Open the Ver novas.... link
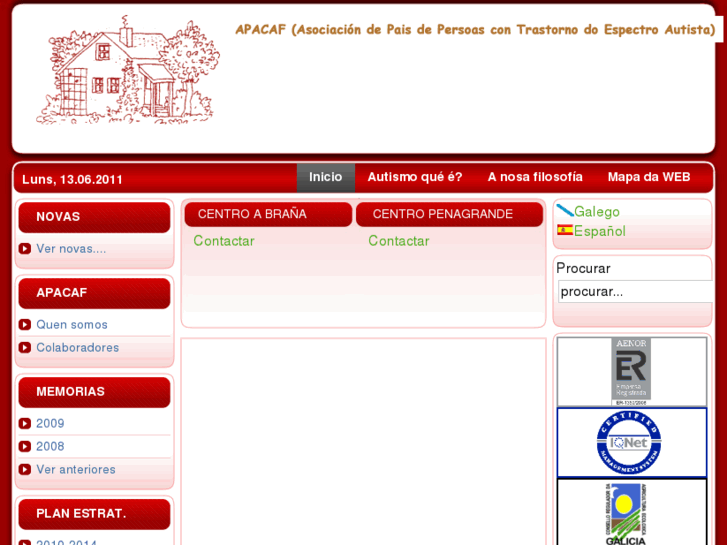 (x=71, y=249)
